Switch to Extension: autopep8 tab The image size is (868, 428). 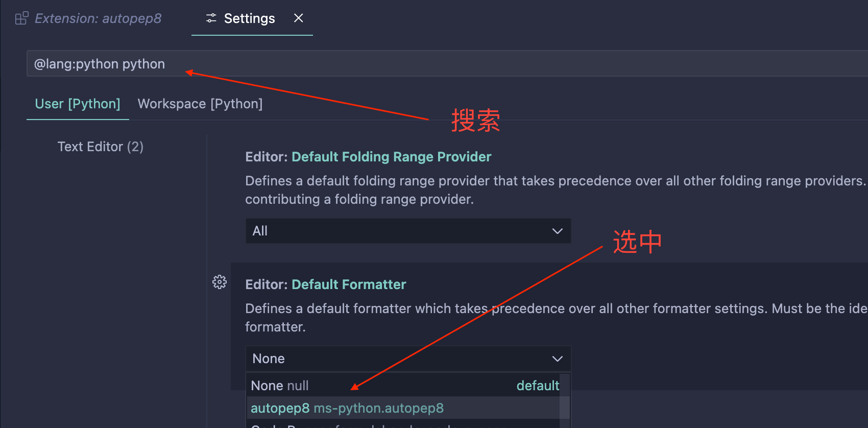98,19
